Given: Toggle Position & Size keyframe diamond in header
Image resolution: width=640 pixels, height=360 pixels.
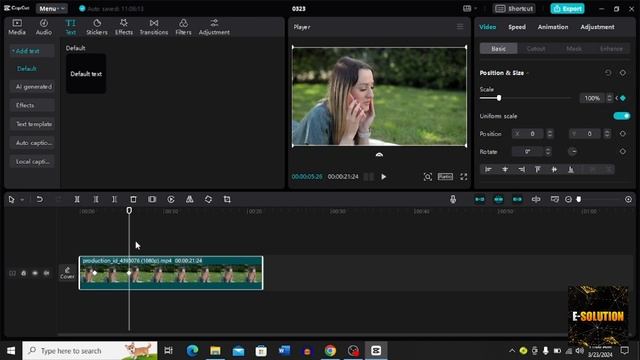Looking at the screenshot, I should click(622, 73).
